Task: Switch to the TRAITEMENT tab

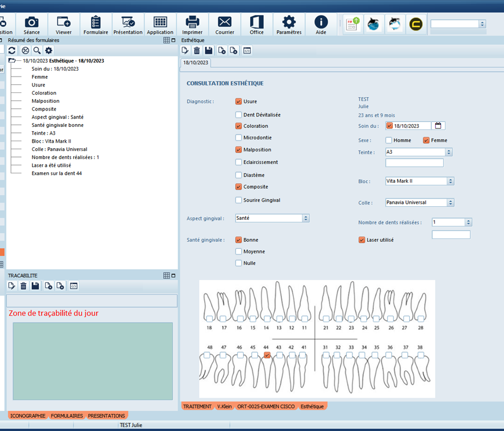Action: click(x=197, y=406)
